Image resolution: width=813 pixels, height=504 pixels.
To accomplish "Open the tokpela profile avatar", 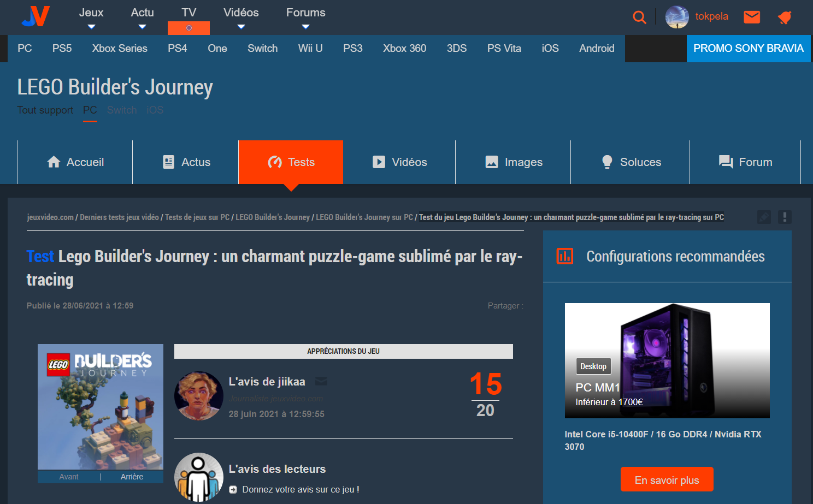I will 676,17.
